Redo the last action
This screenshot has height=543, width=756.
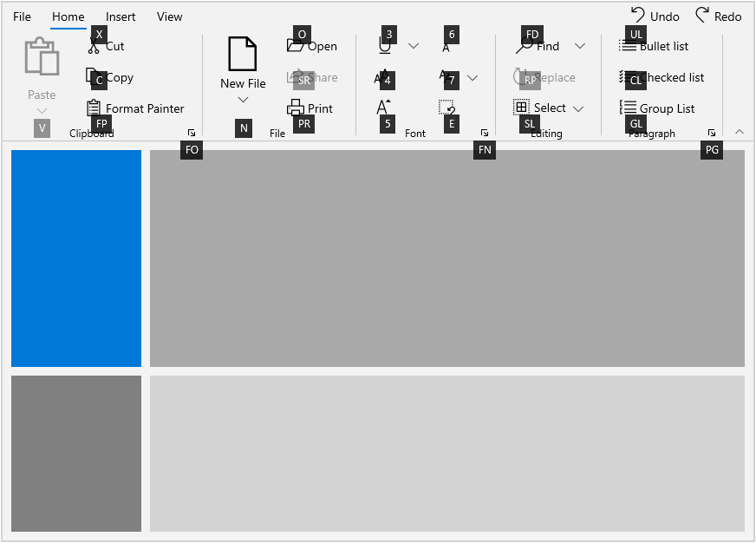point(719,16)
